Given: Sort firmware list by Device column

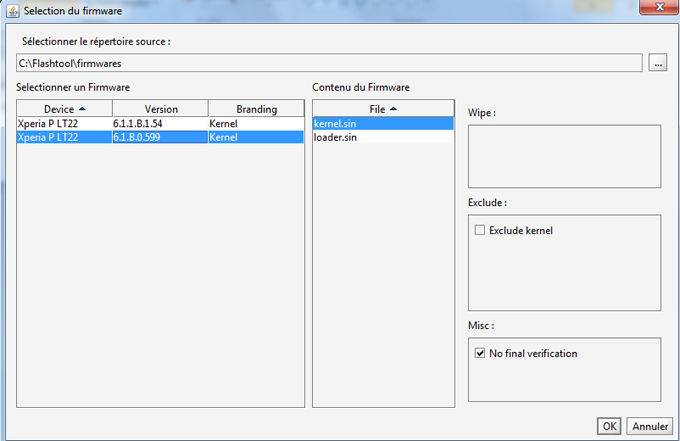Looking at the screenshot, I should click(x=65, y=109).
